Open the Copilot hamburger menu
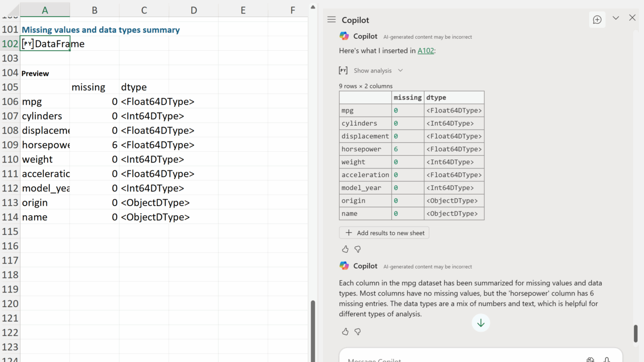Screen dimensions: 644x362 pos(331,20)
